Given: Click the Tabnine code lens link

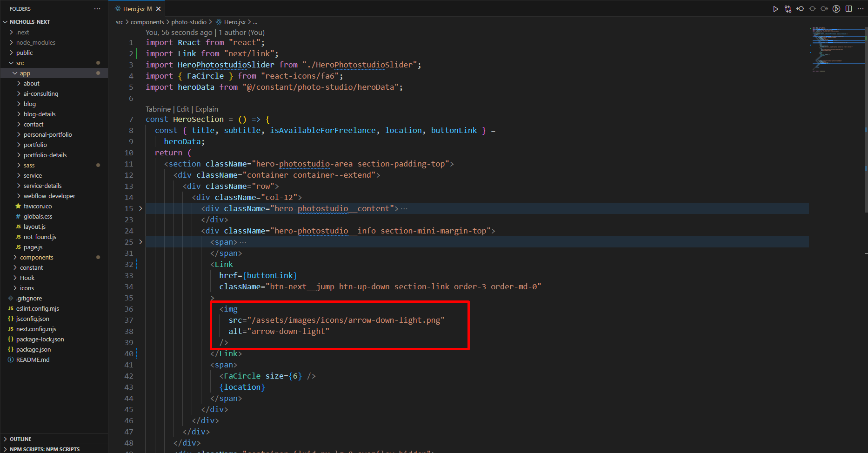Looking at the screenshot, I should [x=158, y=109].
